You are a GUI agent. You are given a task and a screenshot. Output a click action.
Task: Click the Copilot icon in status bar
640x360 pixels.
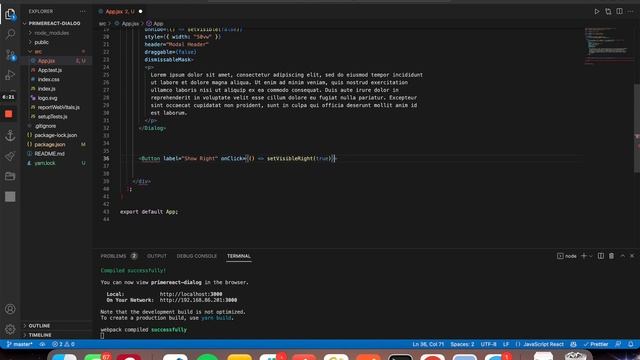pyautogui.click(x=573, y=344)
